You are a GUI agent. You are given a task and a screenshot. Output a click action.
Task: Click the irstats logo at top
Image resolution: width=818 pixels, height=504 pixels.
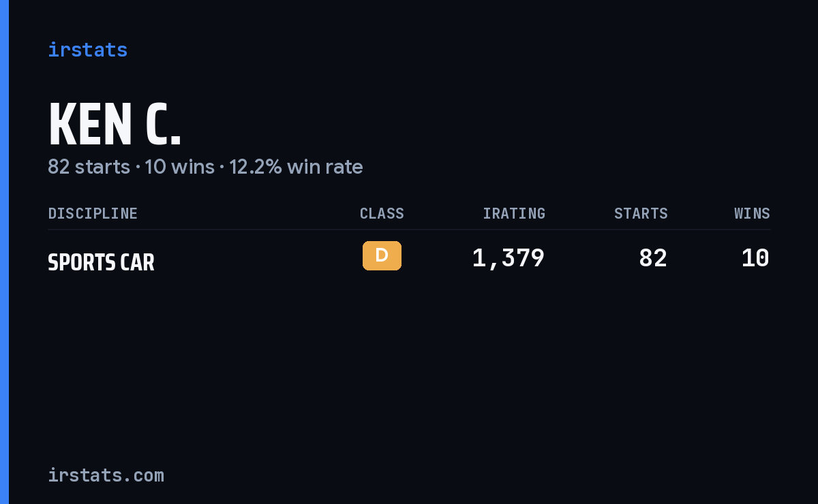point(87,50)
